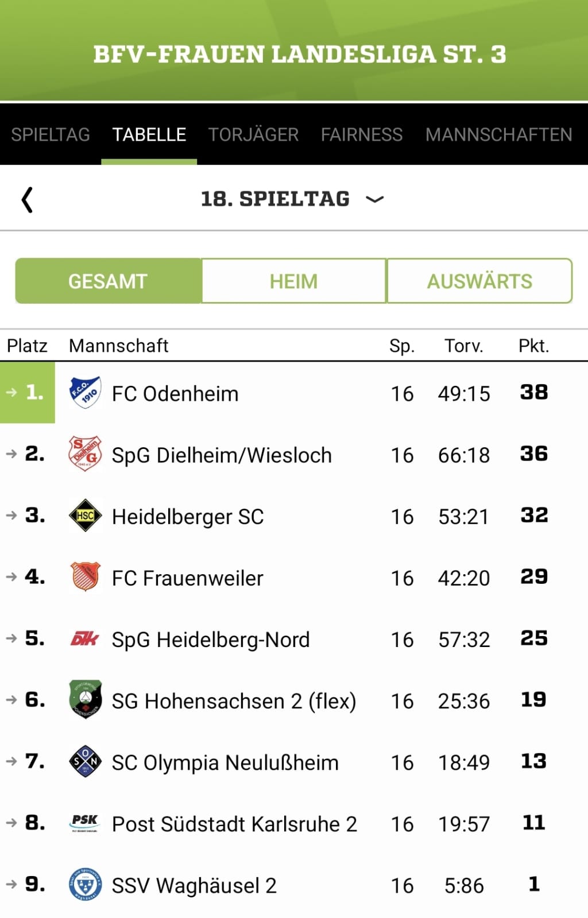Click the SG Hohensachsen 2 crest
Image resolution: width=588 pixels, height=918 pixels.
85,699
